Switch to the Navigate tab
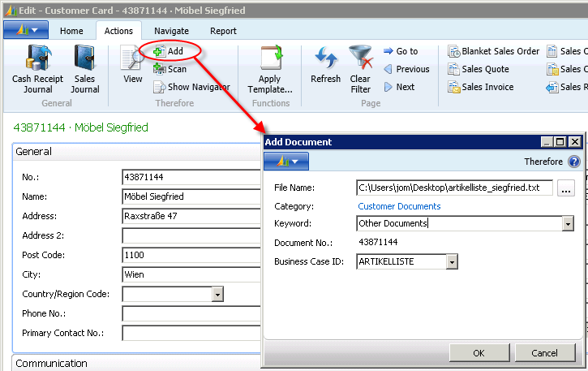This screenshot has height=371, width=588. point(171,31)
